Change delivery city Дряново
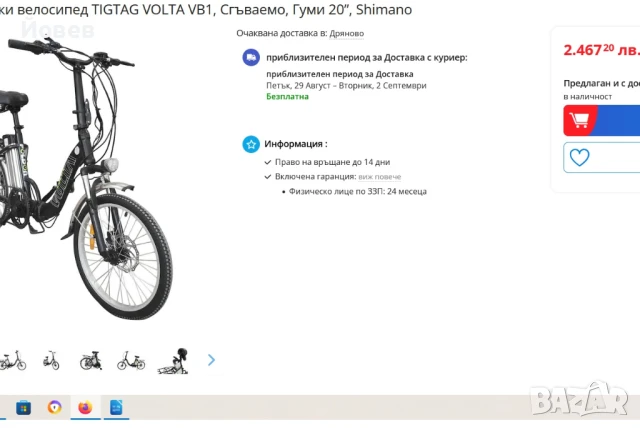Viewport: 640px width, 428px height. 347,33
